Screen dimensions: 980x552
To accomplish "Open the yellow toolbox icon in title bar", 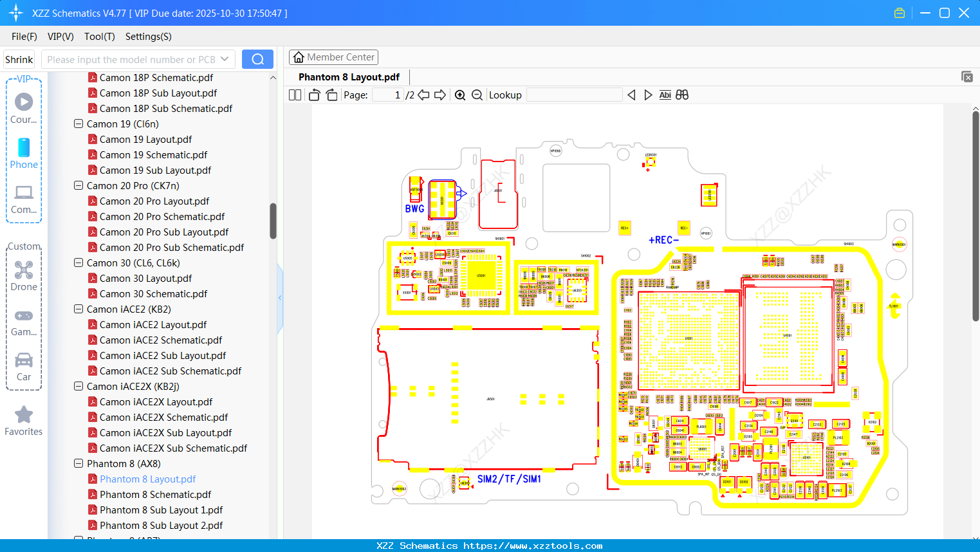I will [900, 13].
